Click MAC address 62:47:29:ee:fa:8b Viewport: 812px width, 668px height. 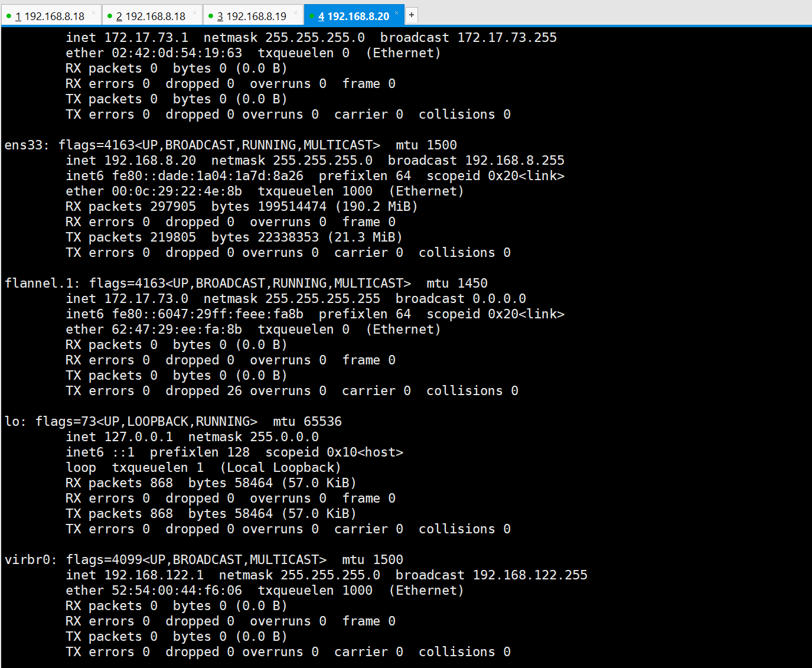click(x=177, y=330)
